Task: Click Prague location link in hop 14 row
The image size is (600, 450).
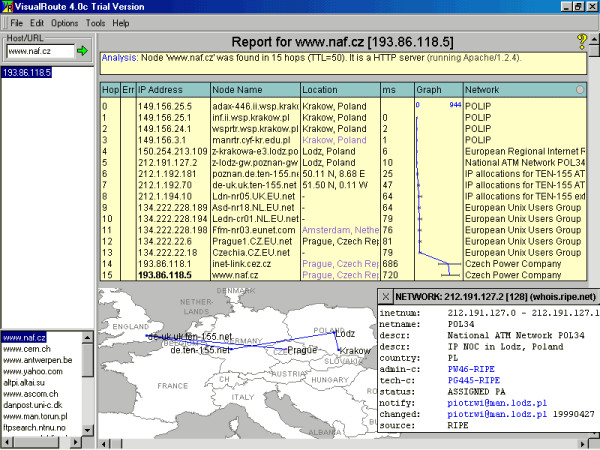Action: [340, 264]
